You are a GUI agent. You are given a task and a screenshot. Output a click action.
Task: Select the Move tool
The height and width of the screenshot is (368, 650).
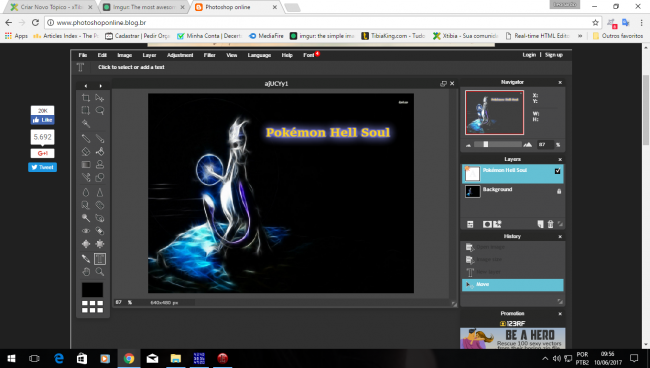coord(99,98)
